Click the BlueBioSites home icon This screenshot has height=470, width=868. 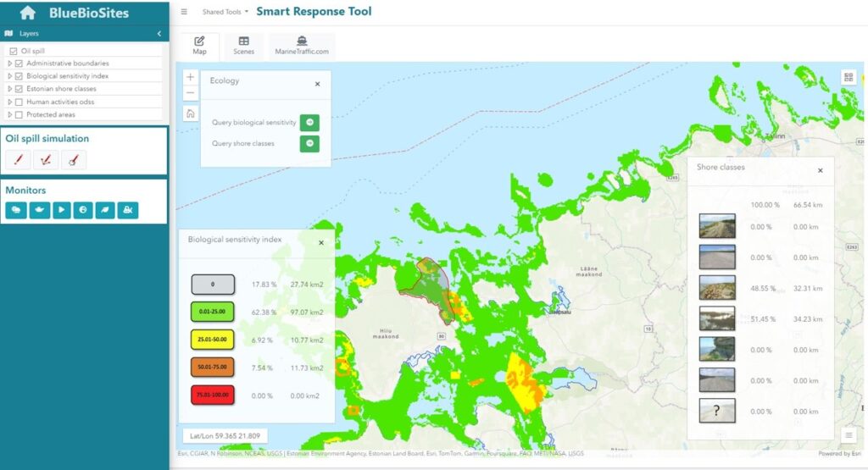27,13
